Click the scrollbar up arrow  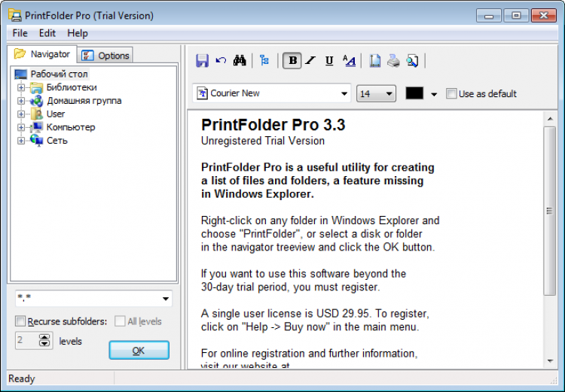(x=550, y=118)
